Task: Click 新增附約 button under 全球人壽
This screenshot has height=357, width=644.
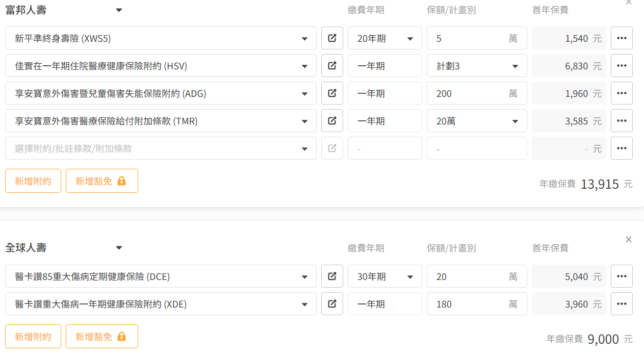Action: [x=33, y=337]
